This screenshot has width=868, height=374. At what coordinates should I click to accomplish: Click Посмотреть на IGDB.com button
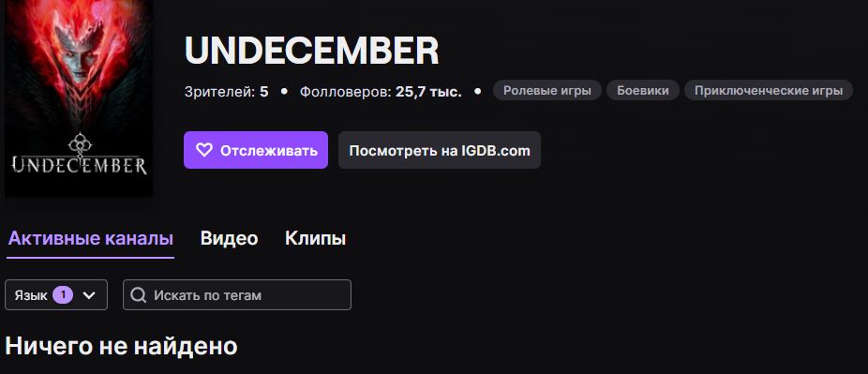click(x=440, y=150)
